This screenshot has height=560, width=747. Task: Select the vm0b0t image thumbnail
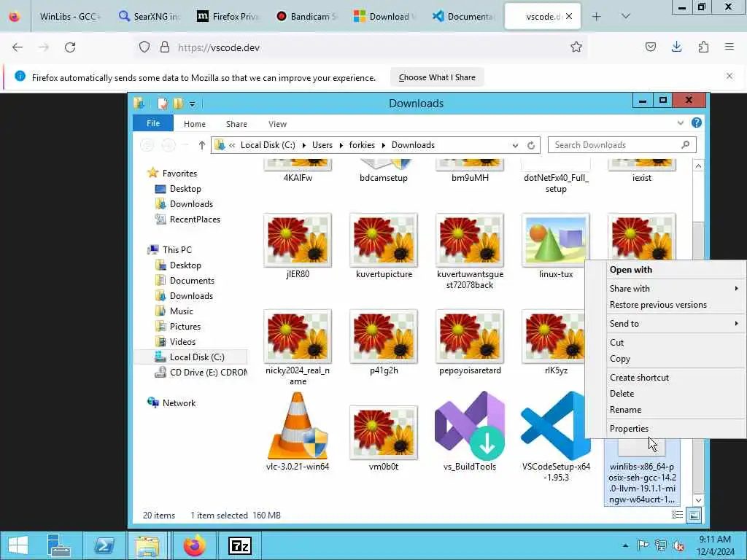(384, 432)
